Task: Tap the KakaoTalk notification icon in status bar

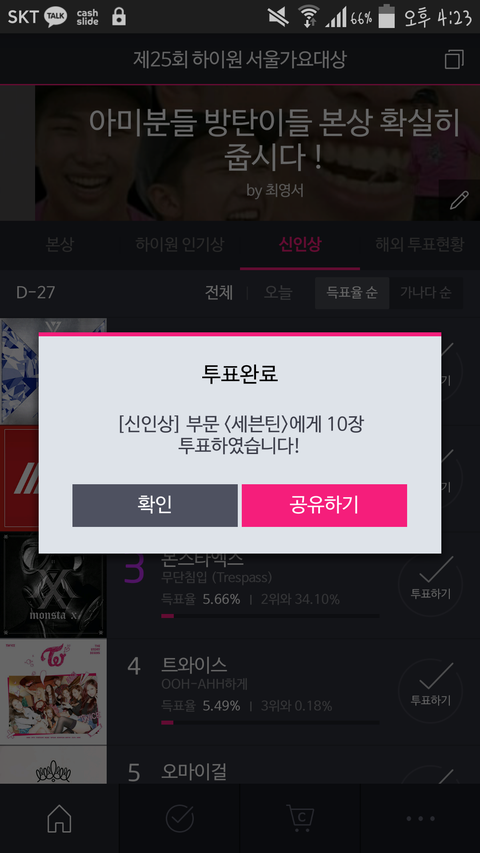Action: coord(56,17)
